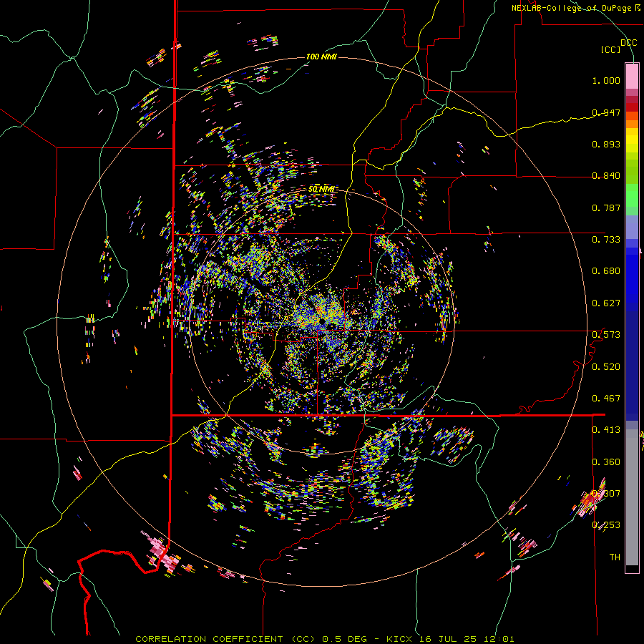This screenshot has width=644, height=644.
Task: Click the 100 NMI range ring label
Action: pyautogui.click(x=321, y=57)
